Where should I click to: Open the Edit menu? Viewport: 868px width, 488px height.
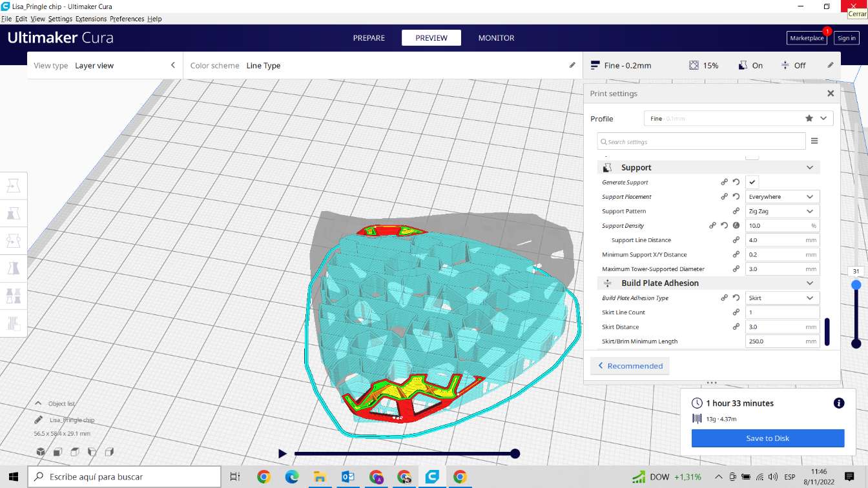pyautogui.click(x=21, y=19)
